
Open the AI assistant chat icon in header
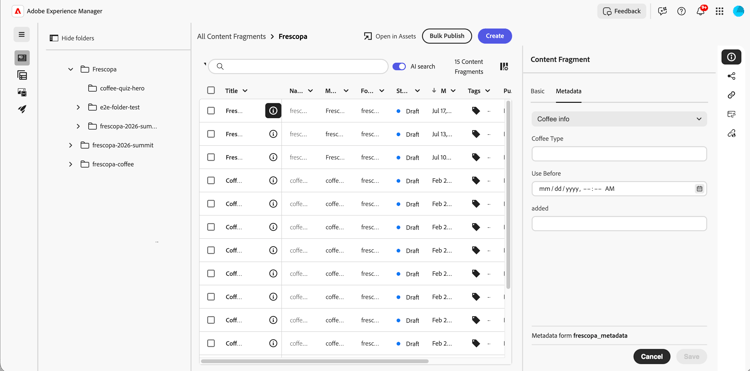point(662,11)
